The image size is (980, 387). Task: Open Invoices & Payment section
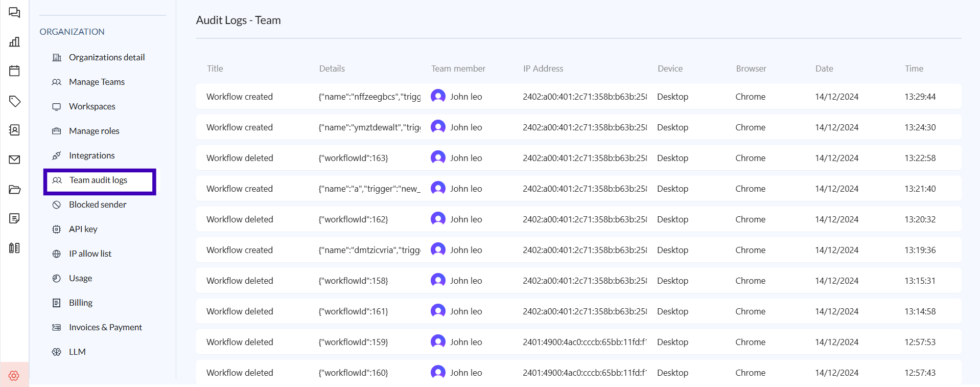(x=105, y=327)
